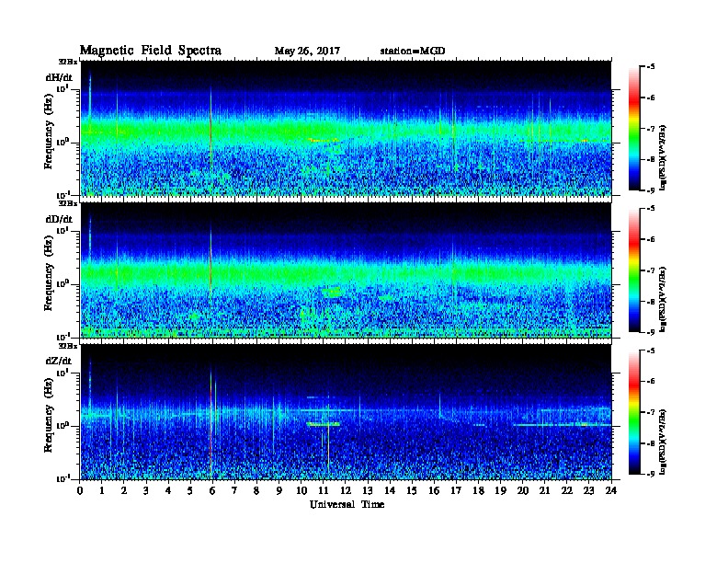Click hour label '20' on time axis

click(x=523, y=490)
